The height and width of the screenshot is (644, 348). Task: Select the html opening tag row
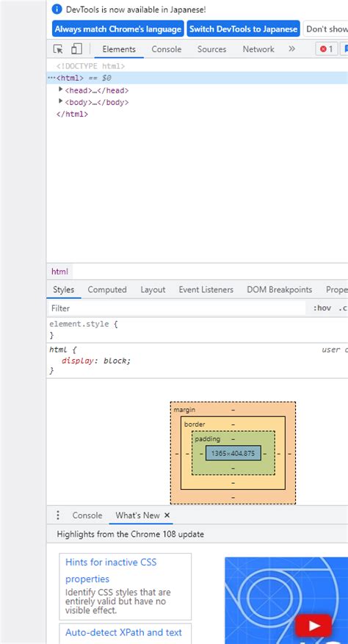click(x=197, y=78)
